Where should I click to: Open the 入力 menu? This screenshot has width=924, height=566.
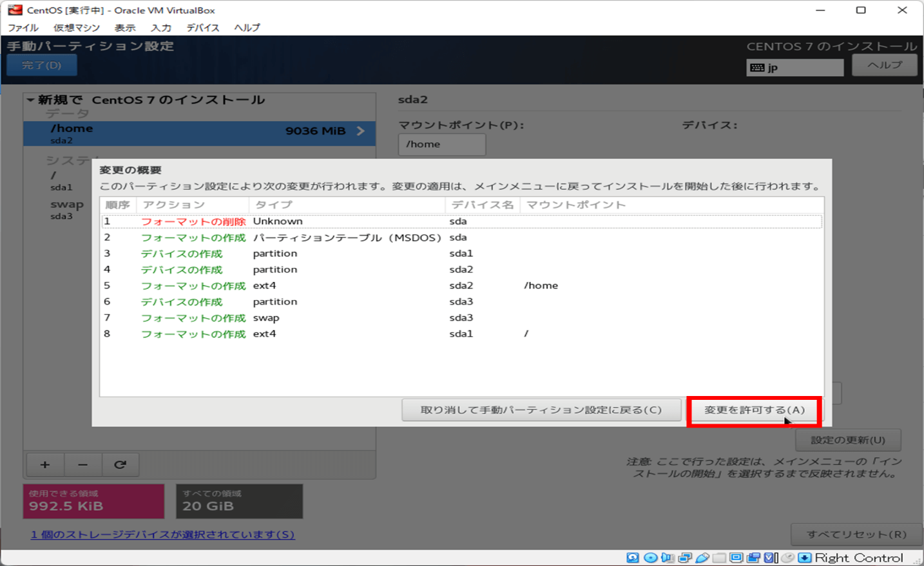(161, 28)
